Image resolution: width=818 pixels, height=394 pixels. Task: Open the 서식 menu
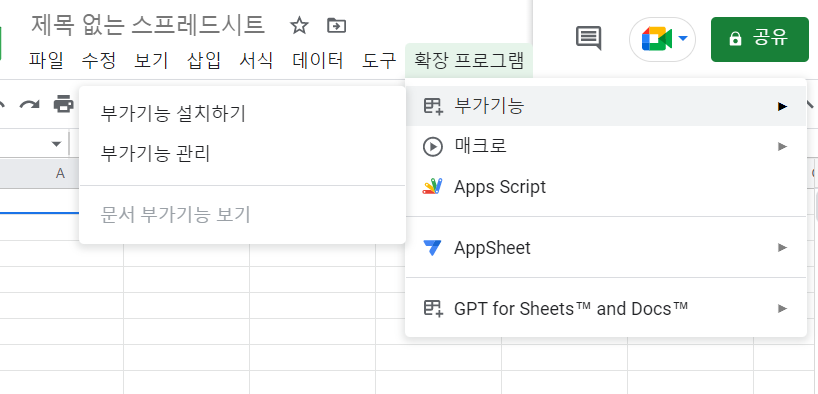pos(256,61)
